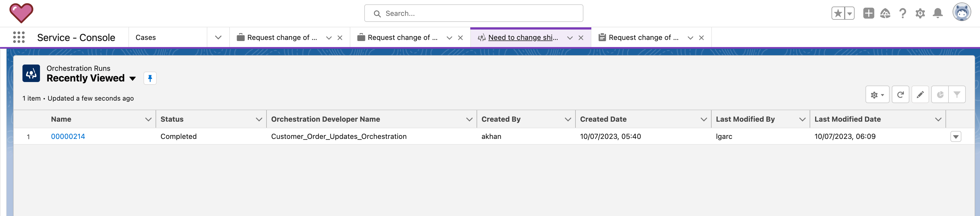This screenshot has height=216, width=980.
Task: Open notifications bell
Action: point(938,13)
